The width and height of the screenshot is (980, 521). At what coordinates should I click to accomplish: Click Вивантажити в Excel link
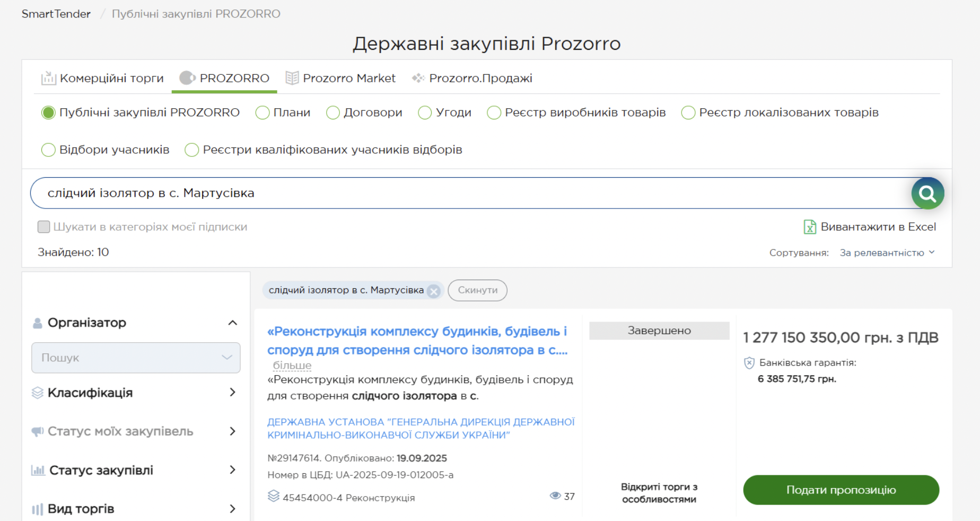click(x=870, y=227)
